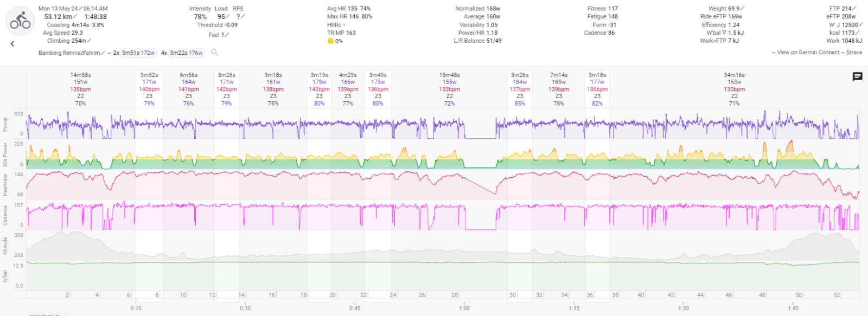This screenshot has height=316, width=868.
Task: Edit the 53.12 km distance pencil icon
Action: (x=75, y=17)
